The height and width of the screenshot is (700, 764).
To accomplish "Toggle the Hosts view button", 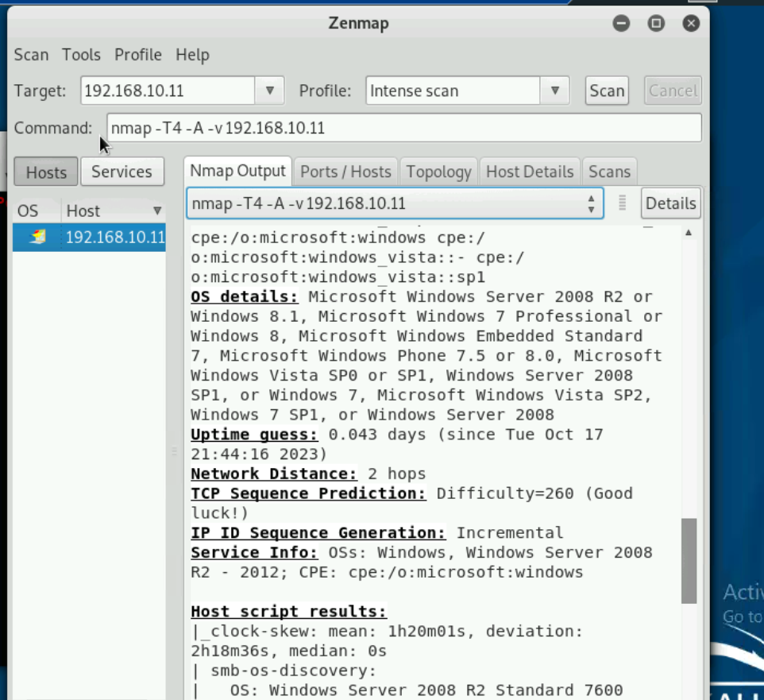I will point(46,172).
